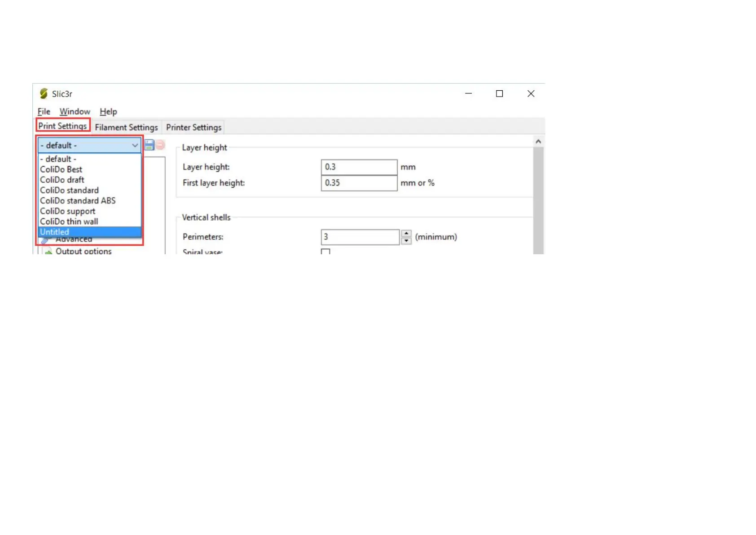The image size is (756, 535).
Task: Choose the highlighted Untitled preset
Action: tap(89, 232)
